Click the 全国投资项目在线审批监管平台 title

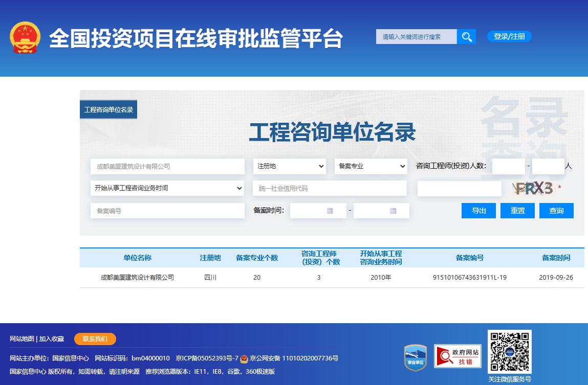(196, 38)
